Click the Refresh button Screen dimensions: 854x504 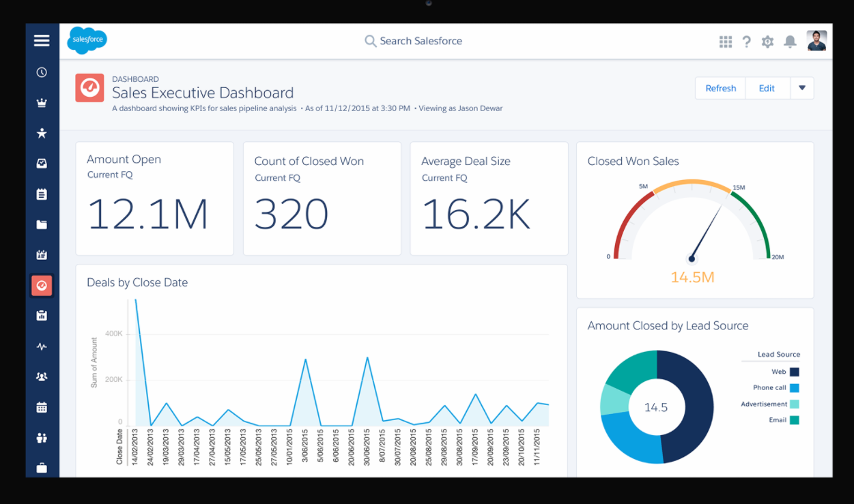click(x=720, y=88)
